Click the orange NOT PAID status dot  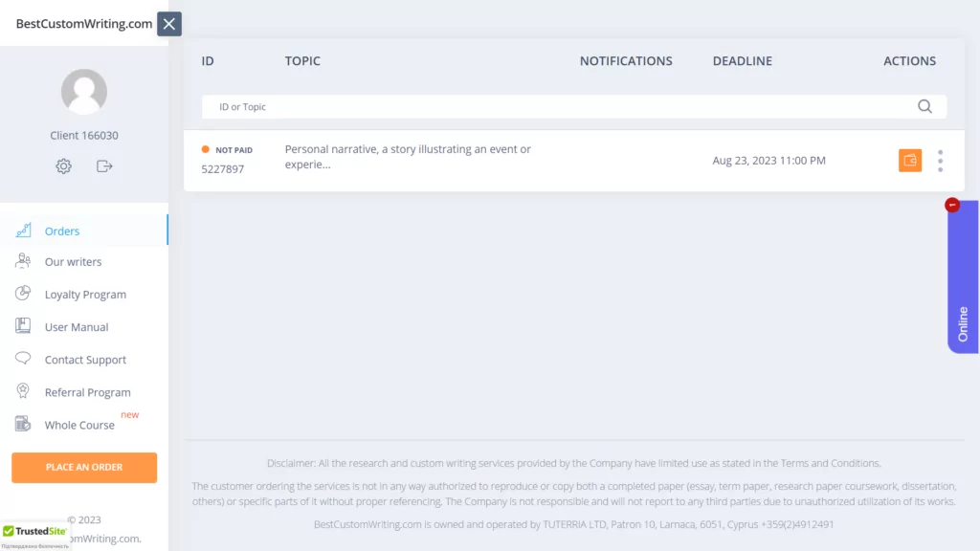(x=205, y=149)
